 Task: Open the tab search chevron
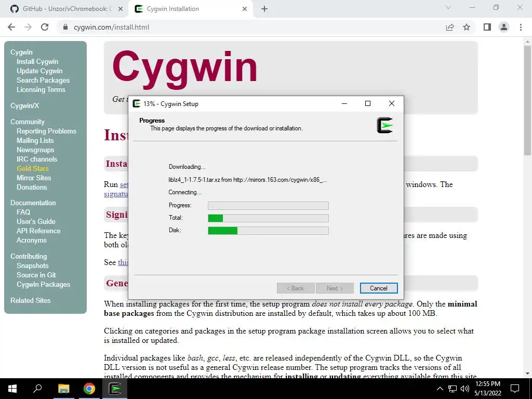point(448,7)
